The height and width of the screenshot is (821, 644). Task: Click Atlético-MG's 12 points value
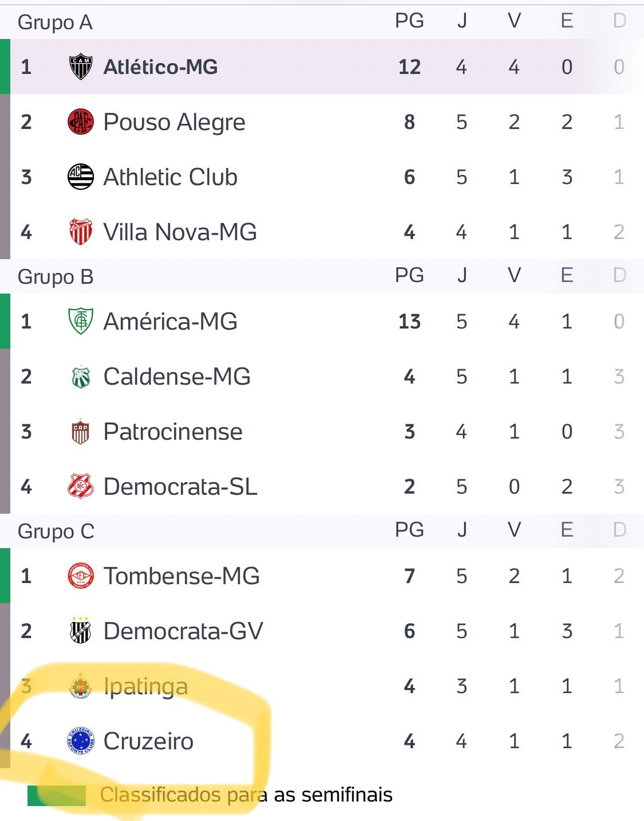(410, 67)
